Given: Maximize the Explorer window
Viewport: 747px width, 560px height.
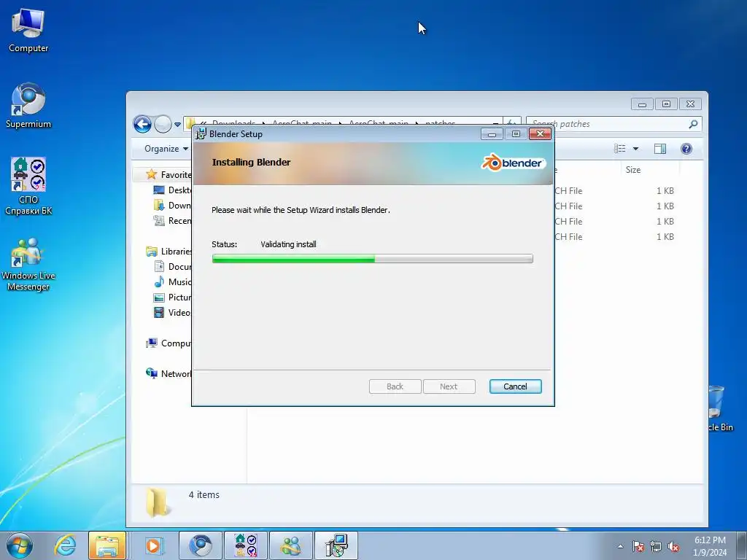Looking at the screenshot, I should [x=666, y=104].
